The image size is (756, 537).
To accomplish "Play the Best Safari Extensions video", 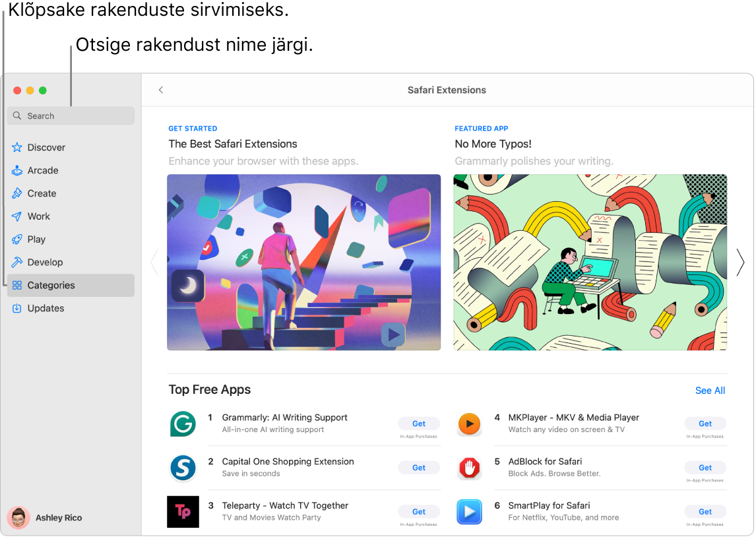I will click(x=392, y=334).
